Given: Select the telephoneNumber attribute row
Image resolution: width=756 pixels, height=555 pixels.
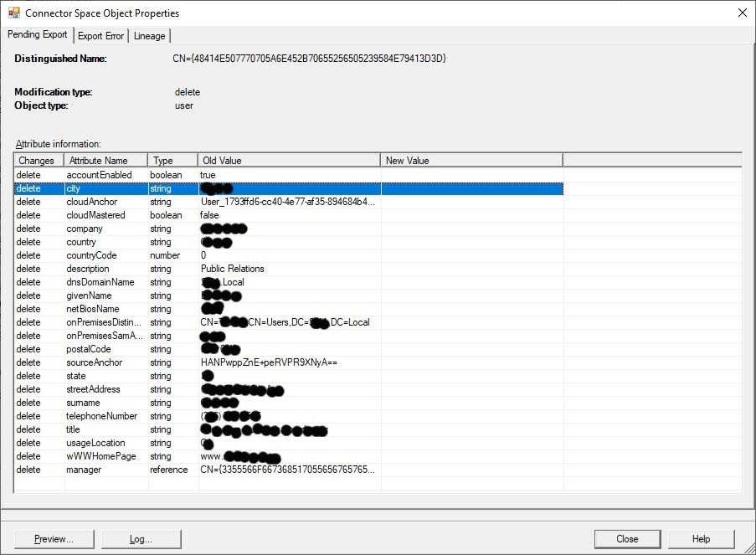Looking at the screenshot, I should [x=289, y=416].
